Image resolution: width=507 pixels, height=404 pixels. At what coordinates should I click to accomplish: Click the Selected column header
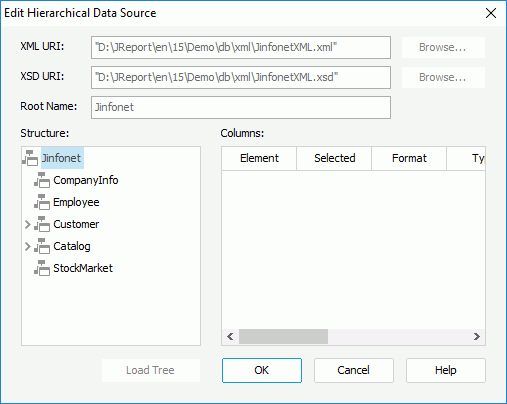pyautogui.click(x=334, y=158)
